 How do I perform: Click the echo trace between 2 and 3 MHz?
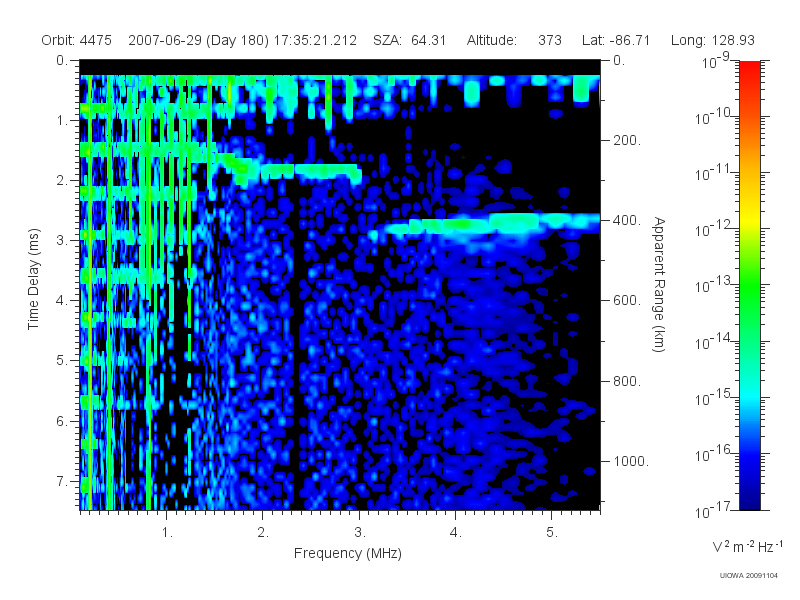(311, 172)
